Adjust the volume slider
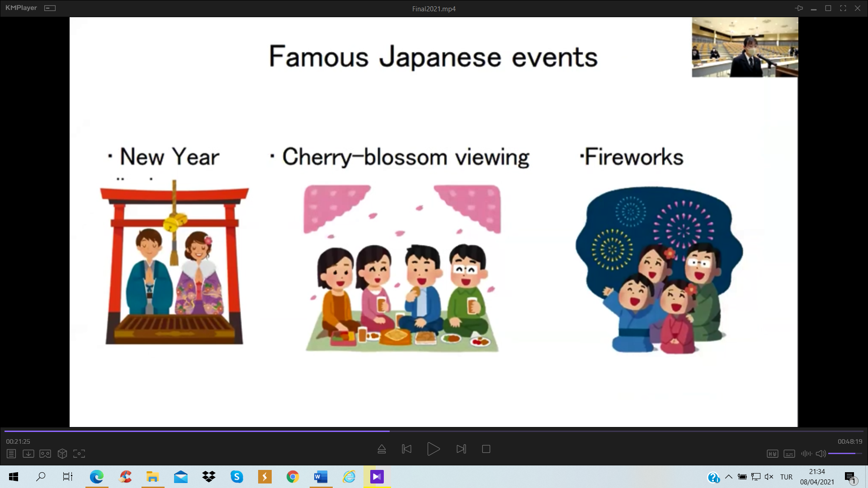The height and width of the screenshot is (488, 868). click(x=844, y=453)
